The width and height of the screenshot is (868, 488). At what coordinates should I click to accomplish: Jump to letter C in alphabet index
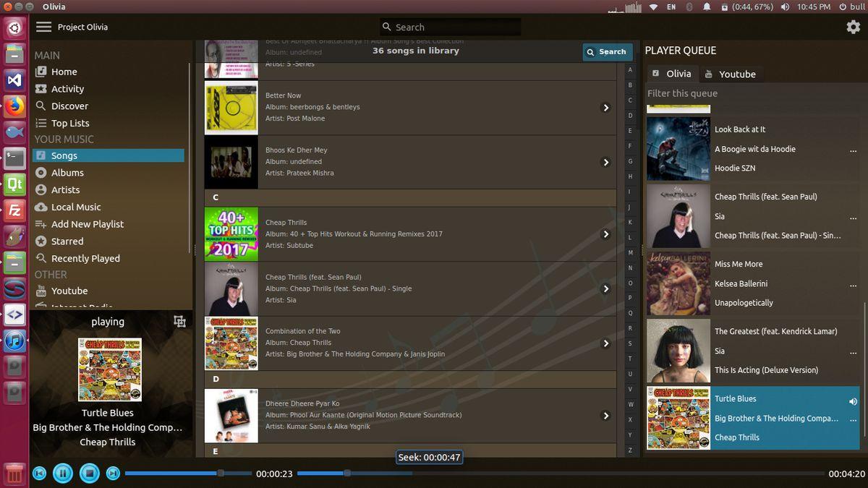click(x=630, y=100)
